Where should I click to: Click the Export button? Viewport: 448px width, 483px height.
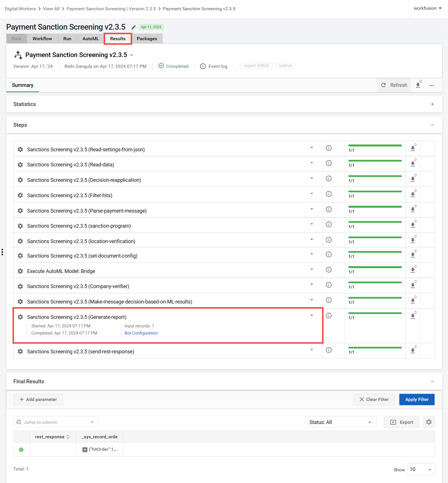point(402,422)
